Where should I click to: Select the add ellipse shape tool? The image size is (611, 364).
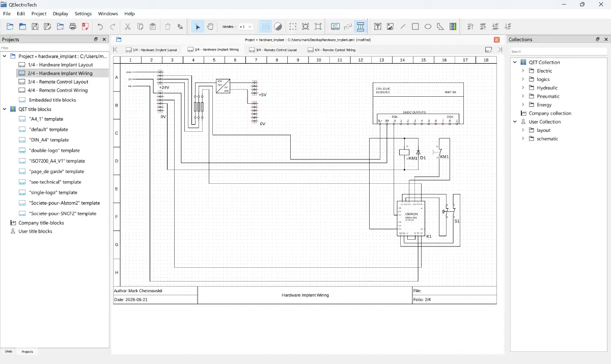[x=428, y=26]
